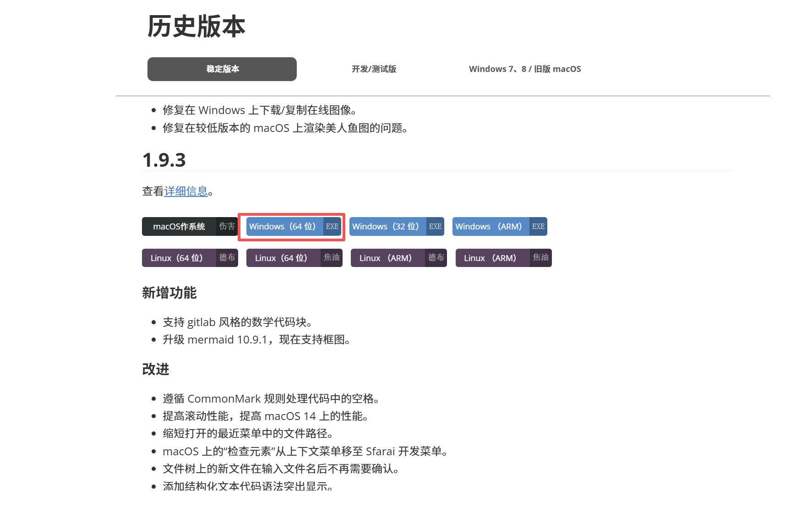Click the line 支持 gitlab 风格的数学代码块
Image resolution: width=812 pixels, height=518 pixels.
(237, 322)
